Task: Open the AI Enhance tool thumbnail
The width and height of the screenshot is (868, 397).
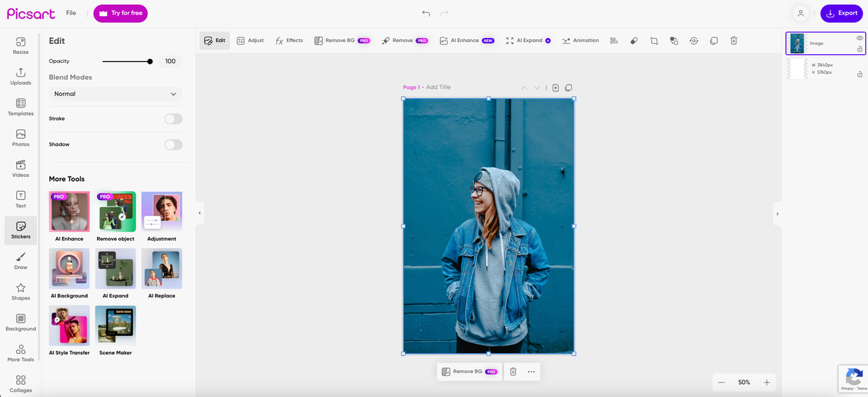Action: [x=69, y=211]
